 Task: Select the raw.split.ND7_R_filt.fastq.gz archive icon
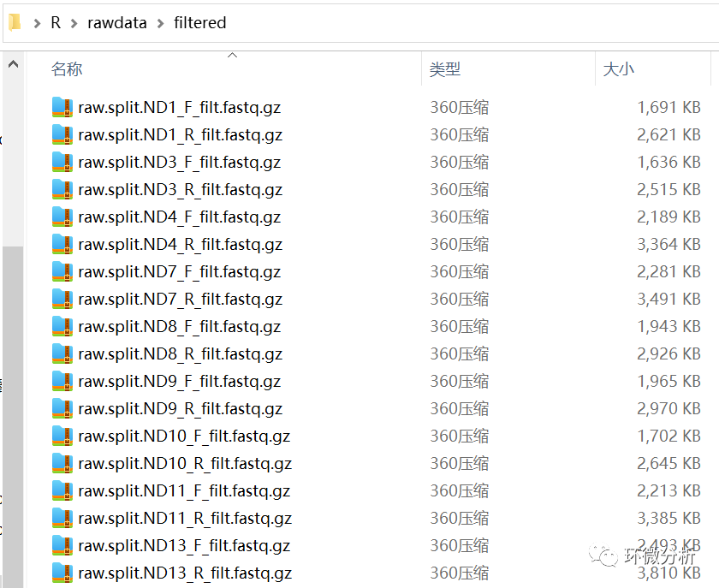click(62, 299)
